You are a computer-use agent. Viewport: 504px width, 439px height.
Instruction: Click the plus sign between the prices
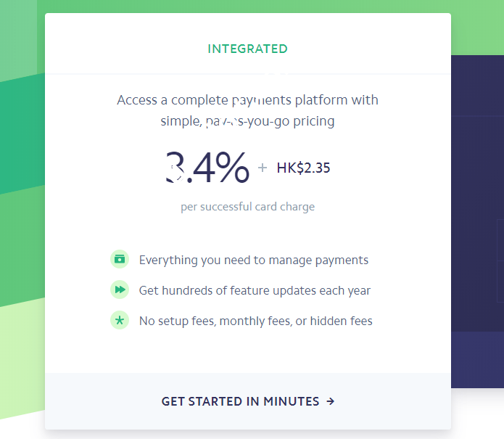pos(263,168)
